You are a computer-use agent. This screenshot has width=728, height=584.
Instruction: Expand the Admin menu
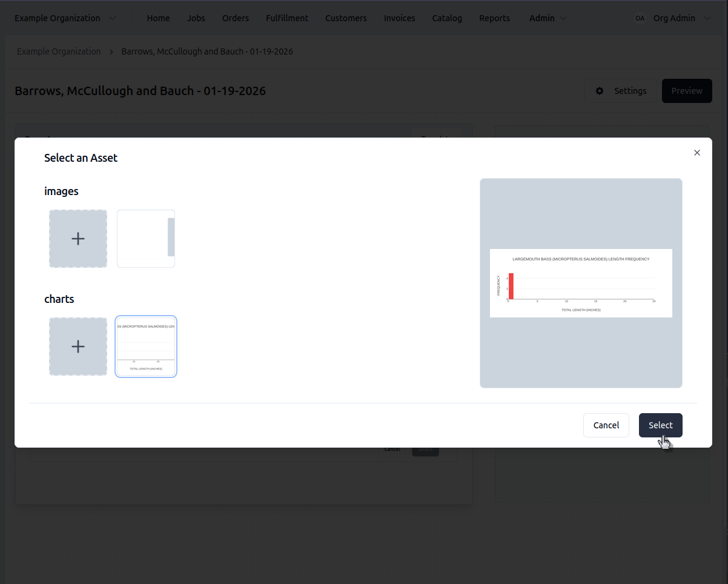(x=548, y=18)
